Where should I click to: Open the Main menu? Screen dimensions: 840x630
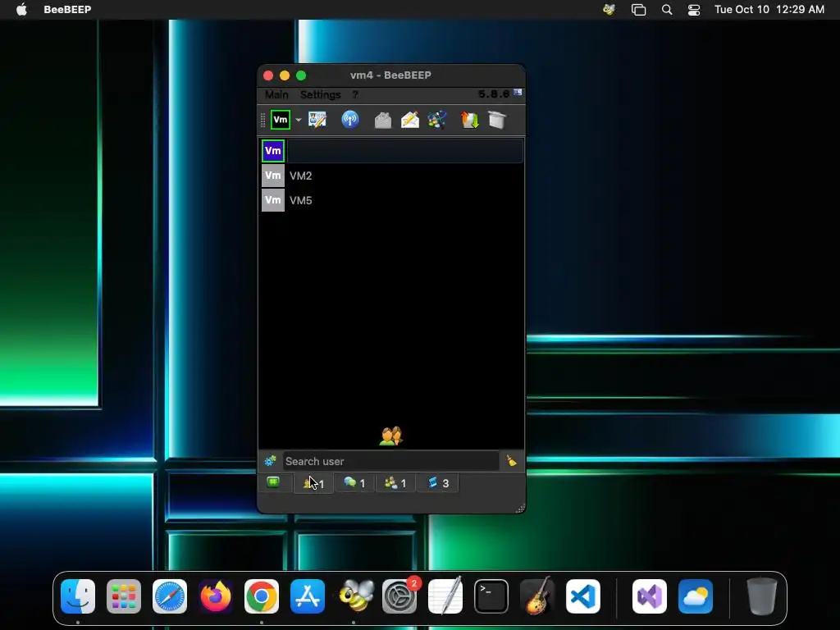(x=276, y=95)
